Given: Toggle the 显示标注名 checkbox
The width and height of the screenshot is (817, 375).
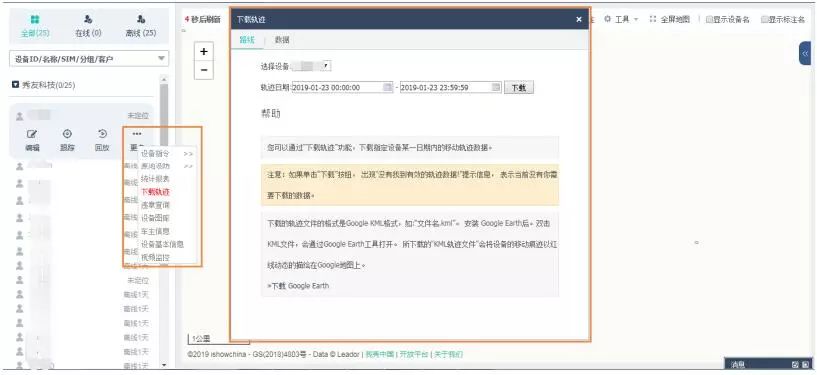Looking at the screenshot, I should point(764,19).
